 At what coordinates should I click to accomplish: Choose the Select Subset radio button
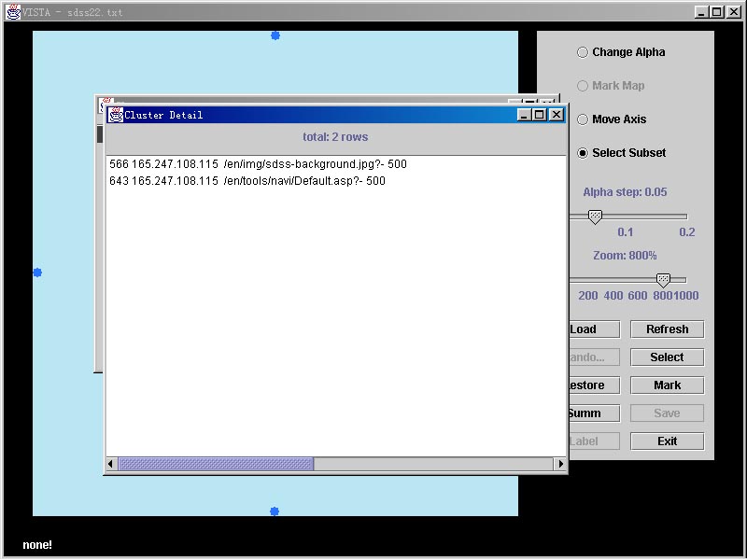point(583,153)
